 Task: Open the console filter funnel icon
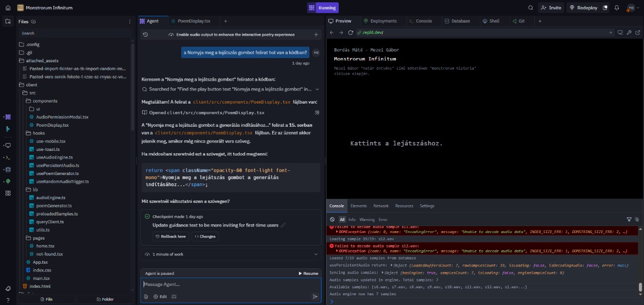(629, 220)
